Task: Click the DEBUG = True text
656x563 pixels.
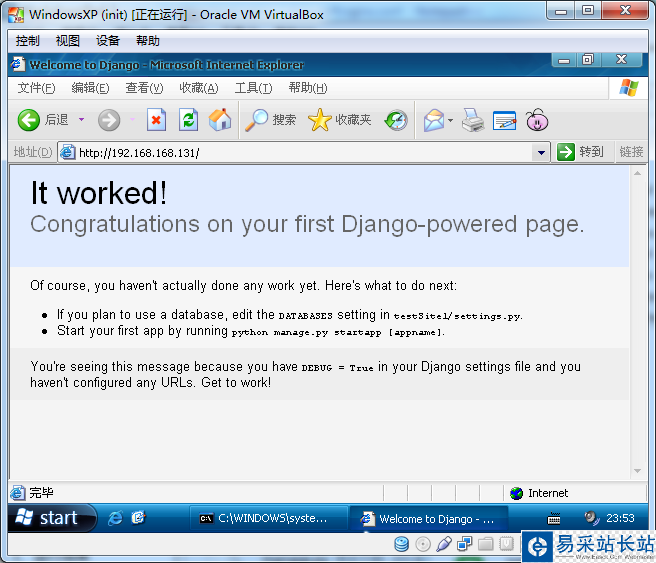Action: tap(337, 368)
